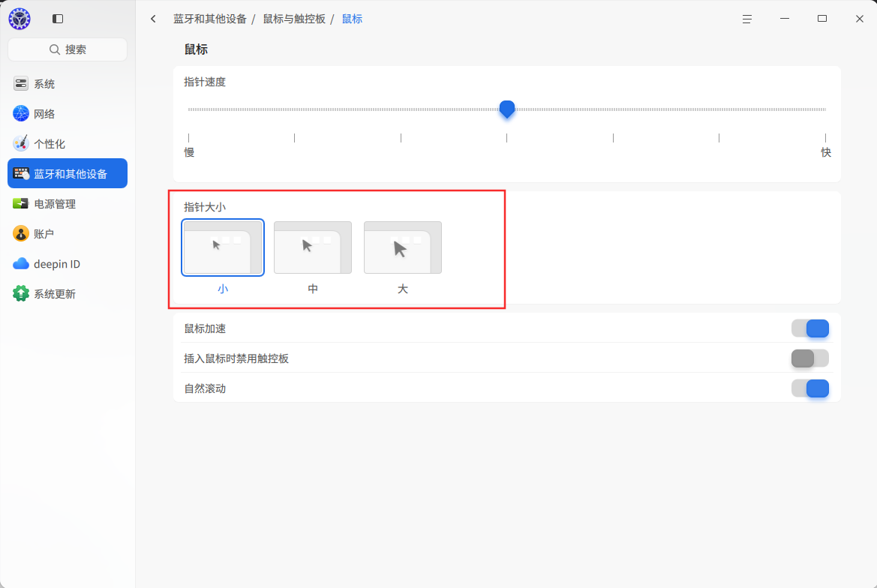Click the 个性化 paintbrush icon

click(21, 144)
